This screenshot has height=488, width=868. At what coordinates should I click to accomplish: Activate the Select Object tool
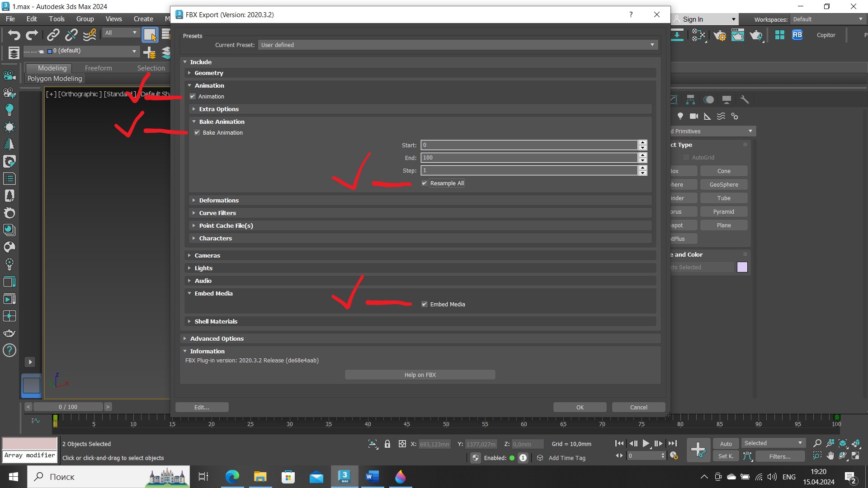(150, 35)
